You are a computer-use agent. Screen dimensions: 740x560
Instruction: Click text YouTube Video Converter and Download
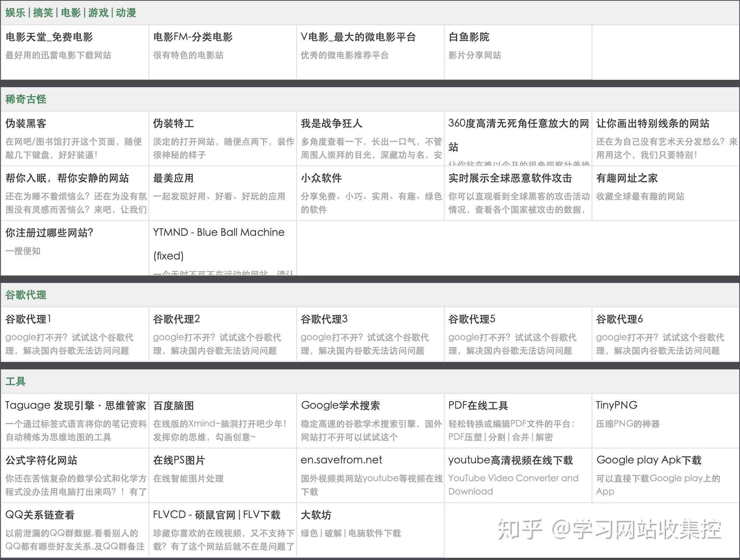pyautogui.click(x=513, y=485)
